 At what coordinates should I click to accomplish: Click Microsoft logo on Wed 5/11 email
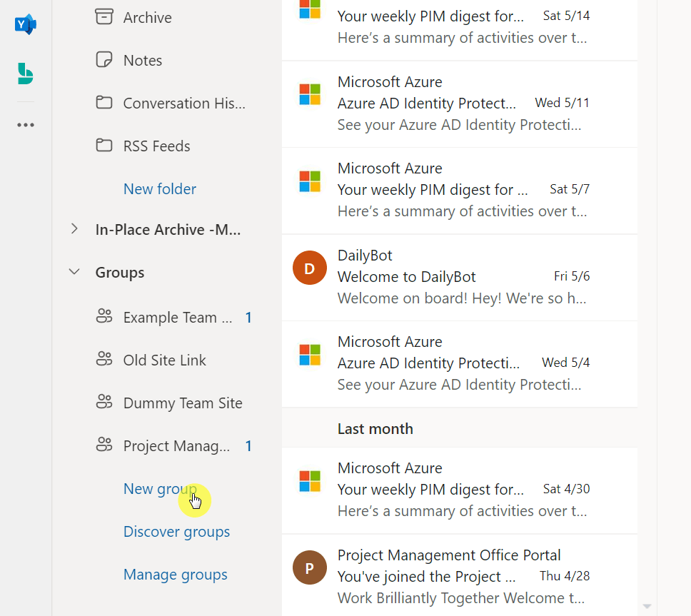pyautogui.click(x=309, y=95)
